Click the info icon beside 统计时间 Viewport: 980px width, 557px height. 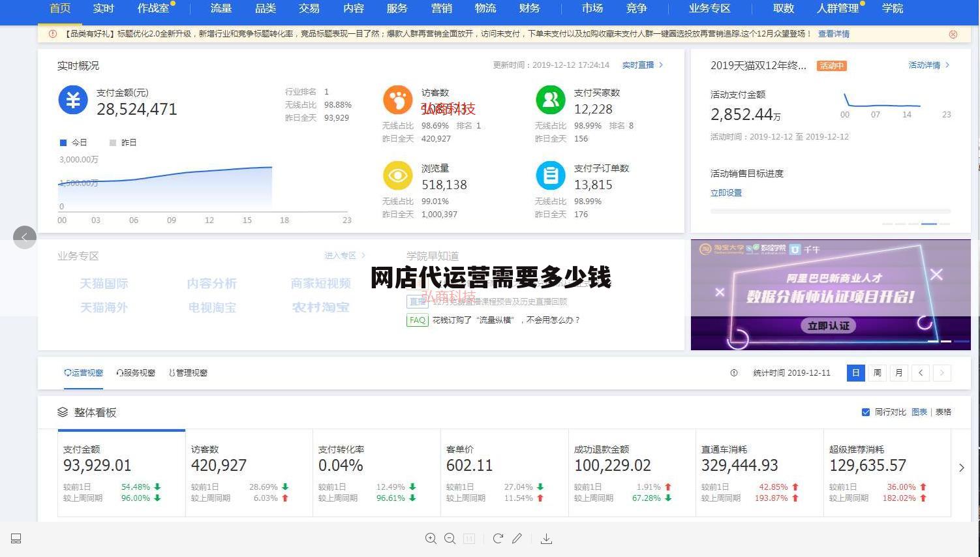click(734, 373)
